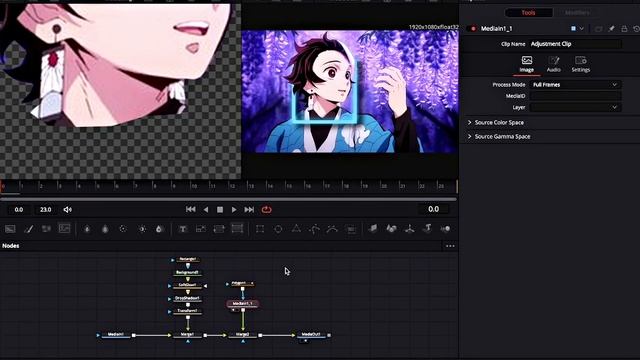Toggle the viewer arrow on the Polygon1 node
This screenshot has width=640, height=360.
(227, 284)
